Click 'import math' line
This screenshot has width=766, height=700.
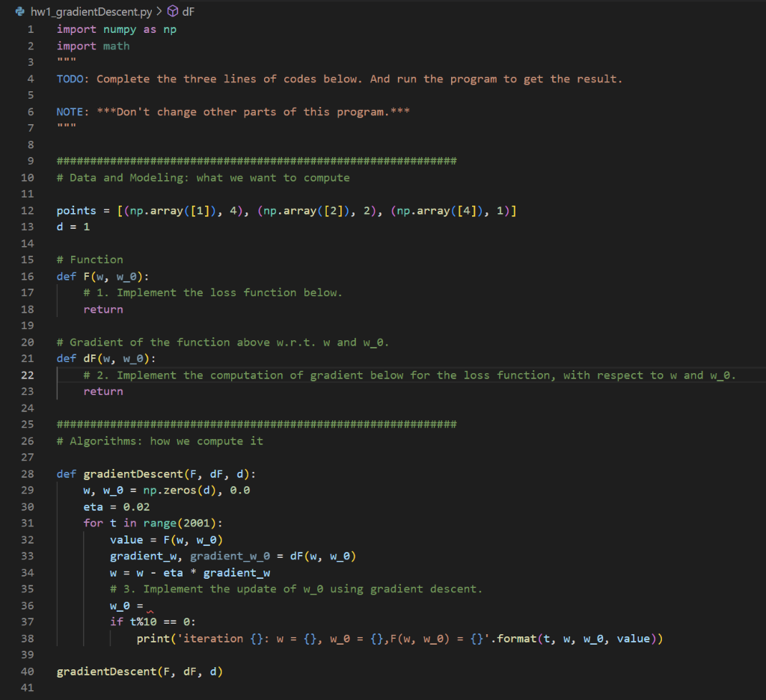pyautogui.click(x=94, y=46)
